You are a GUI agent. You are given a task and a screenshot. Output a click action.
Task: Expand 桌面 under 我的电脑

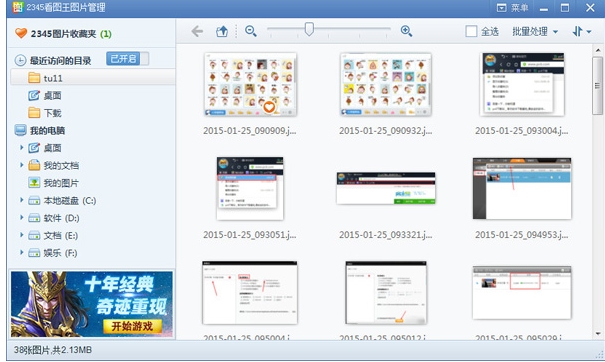coord(22,147)
